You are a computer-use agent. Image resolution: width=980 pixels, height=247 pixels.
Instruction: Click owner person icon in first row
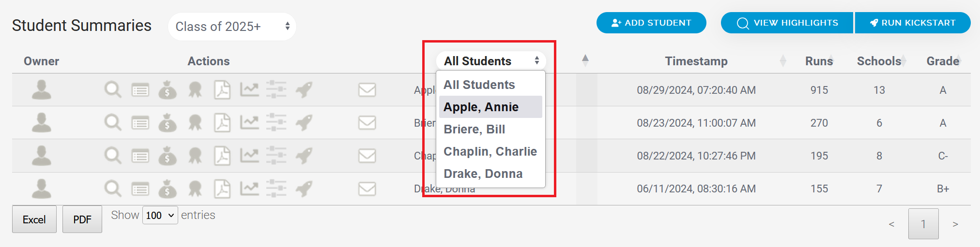(42, 90)
